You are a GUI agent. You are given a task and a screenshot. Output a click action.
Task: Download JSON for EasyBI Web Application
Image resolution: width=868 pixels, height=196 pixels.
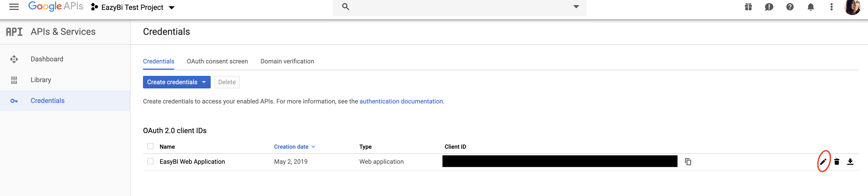850,162
